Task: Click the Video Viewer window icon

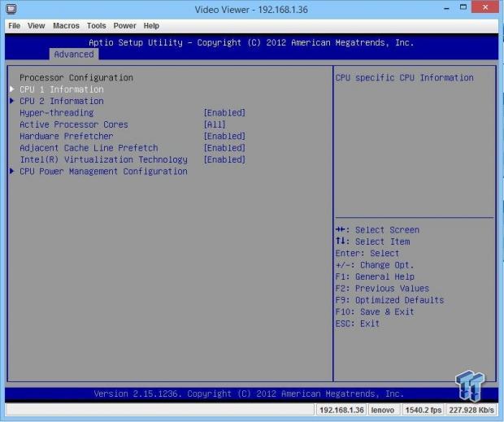Action: [x=11, y=9]
